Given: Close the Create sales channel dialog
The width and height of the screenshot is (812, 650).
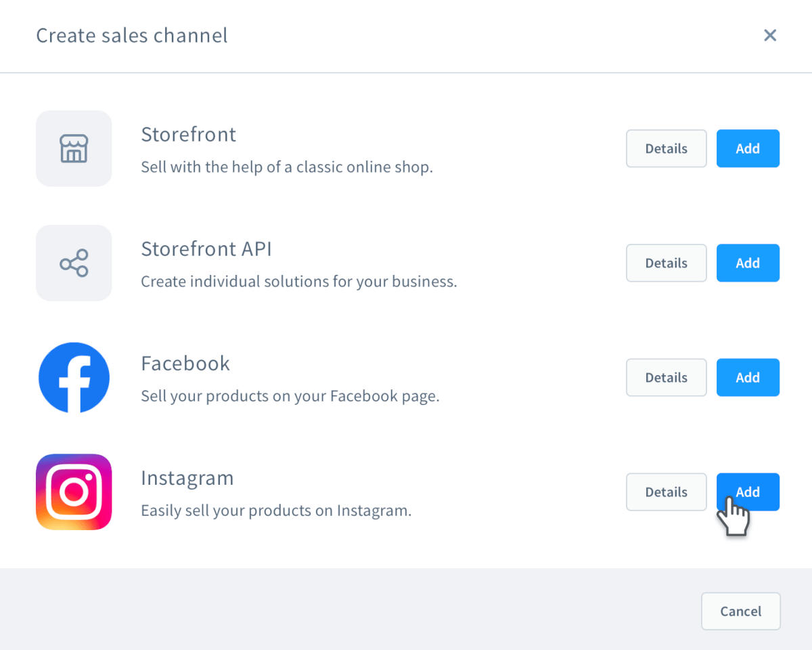Looking at the screenshot, I should [x=770, y=35].
